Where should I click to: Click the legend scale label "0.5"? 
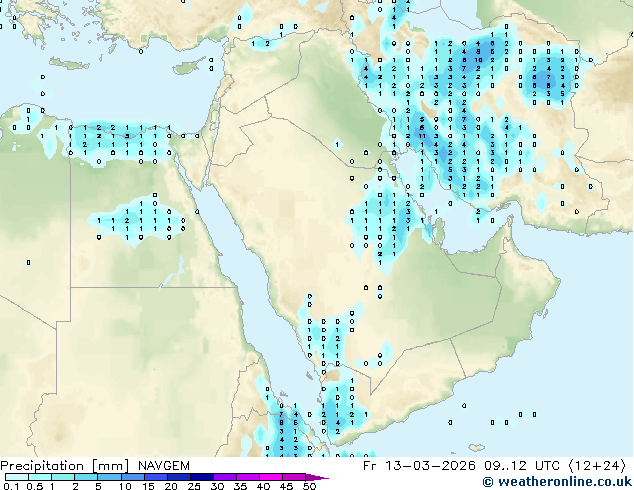pyautogui.click(x=35, y=486)
